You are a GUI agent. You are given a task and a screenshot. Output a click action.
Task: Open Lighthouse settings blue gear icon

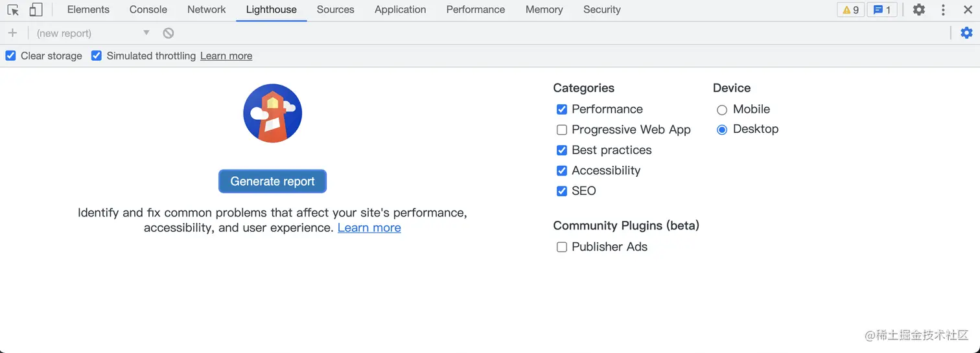(966, 33)
